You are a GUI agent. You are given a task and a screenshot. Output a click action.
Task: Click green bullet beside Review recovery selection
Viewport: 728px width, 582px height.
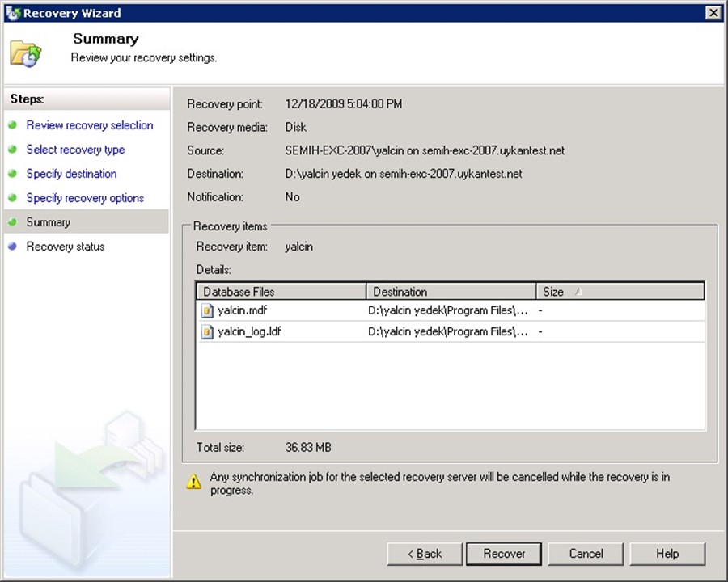click(x=12, y=125)
